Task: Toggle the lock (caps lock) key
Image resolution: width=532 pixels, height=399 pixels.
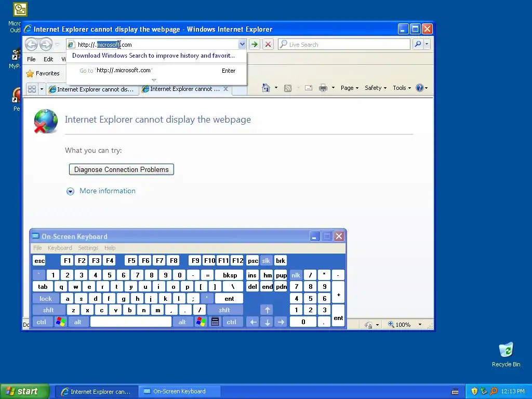Action: tap(46, 299)
